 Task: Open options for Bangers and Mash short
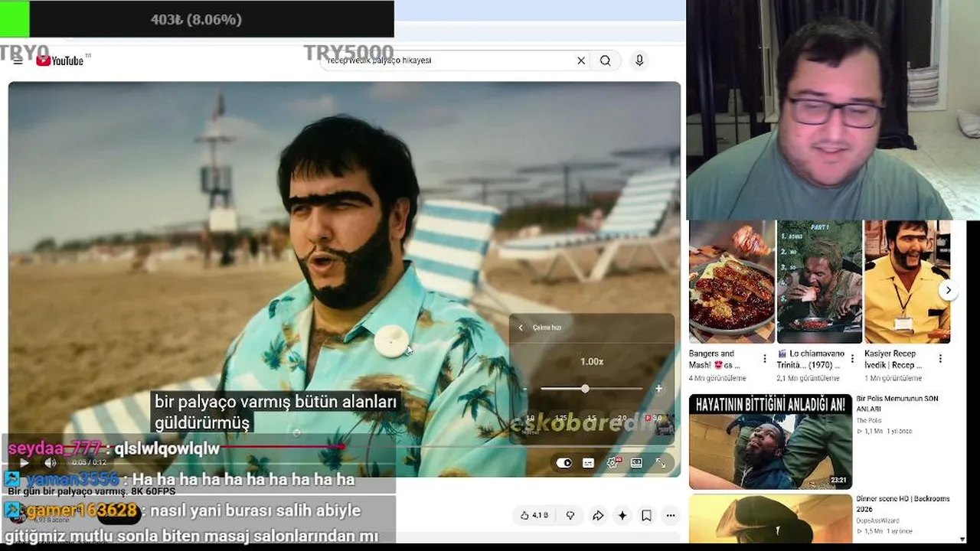click(x=764, y=359)
